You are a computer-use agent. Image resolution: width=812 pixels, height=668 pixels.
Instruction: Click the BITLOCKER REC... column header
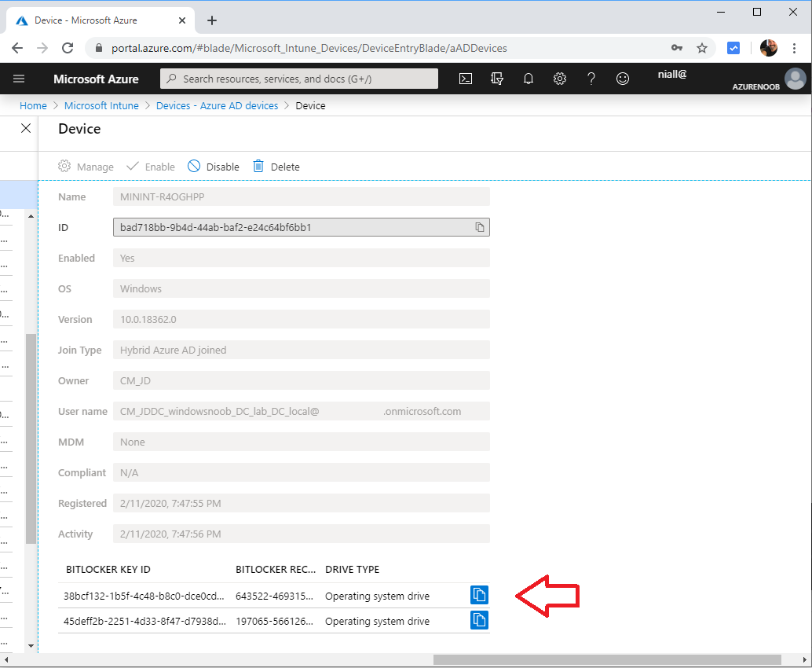[276, 570]
